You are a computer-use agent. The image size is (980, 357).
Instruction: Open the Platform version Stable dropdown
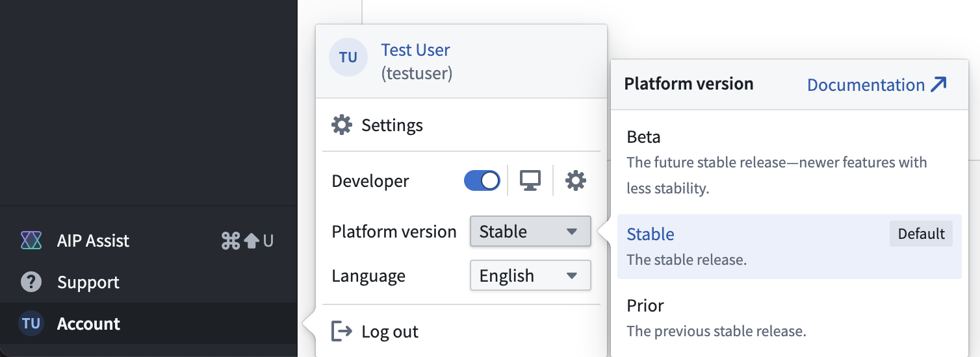click(530, 232)
